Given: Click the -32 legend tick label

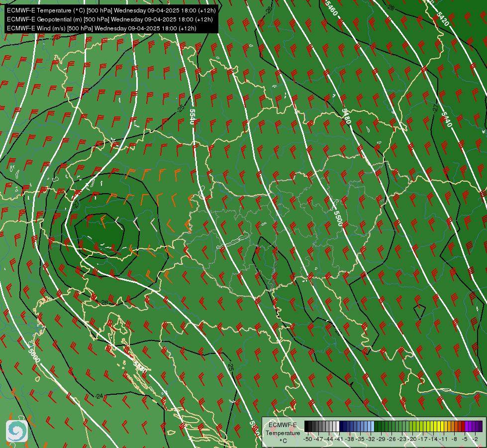Looking at the screenshot, I should (x=371, y=439).
